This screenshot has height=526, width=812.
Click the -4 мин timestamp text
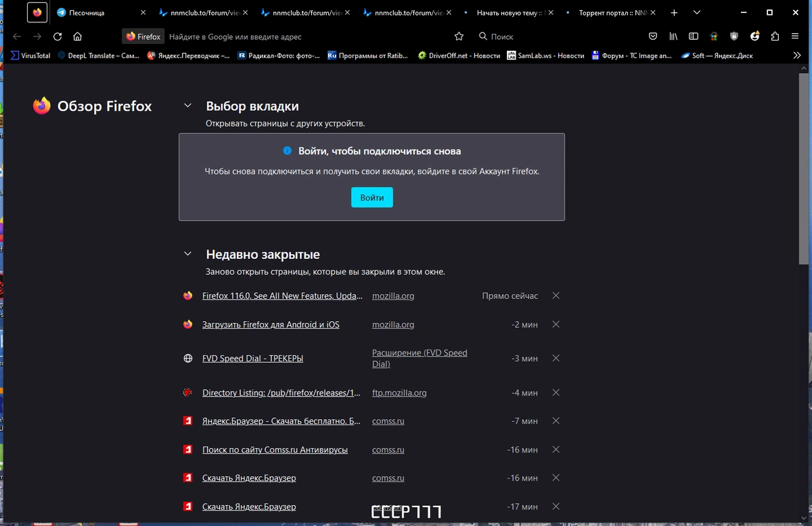(525, 393)
